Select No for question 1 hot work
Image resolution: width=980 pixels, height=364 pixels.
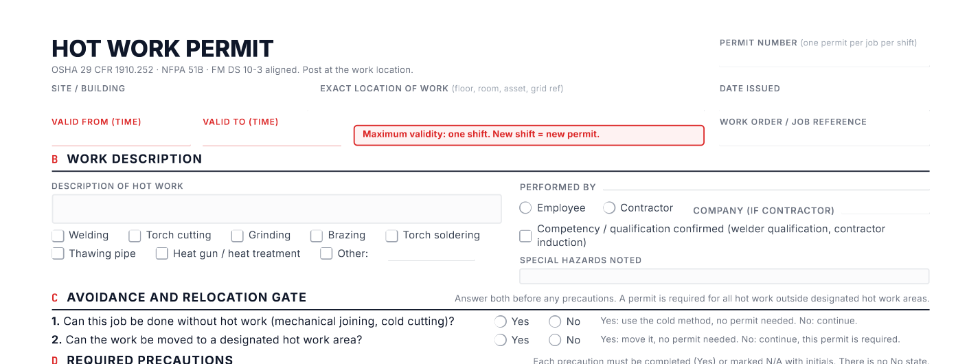click(556, 321)
